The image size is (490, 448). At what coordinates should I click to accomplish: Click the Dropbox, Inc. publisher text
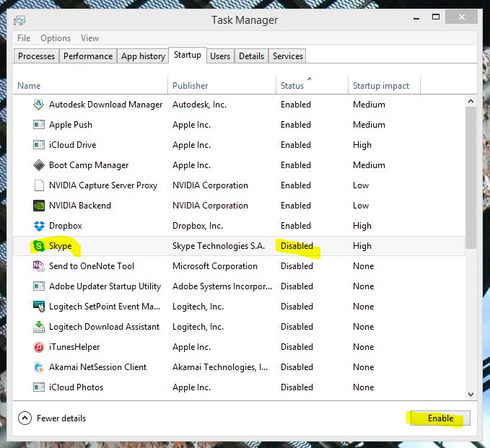pyautogui.click(x=198, y=226)
